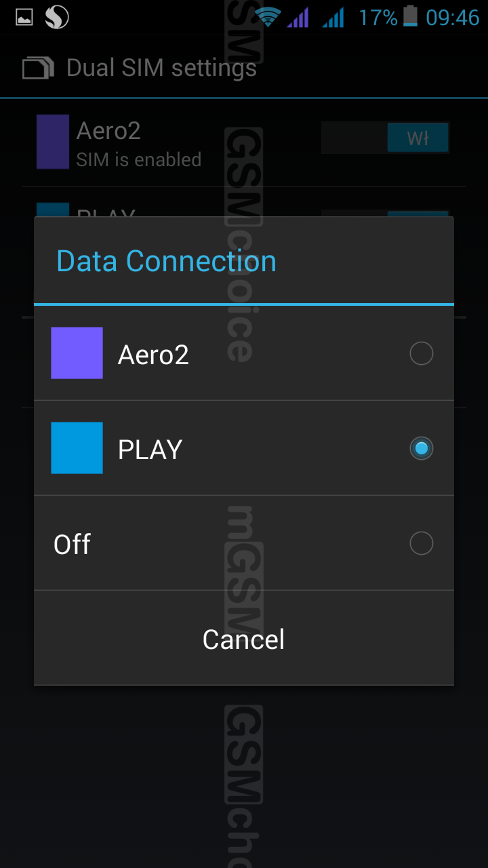488x868 pixels.
Task: Tap the purple SIM signal strength icon
Action: [x=298, y=18]
